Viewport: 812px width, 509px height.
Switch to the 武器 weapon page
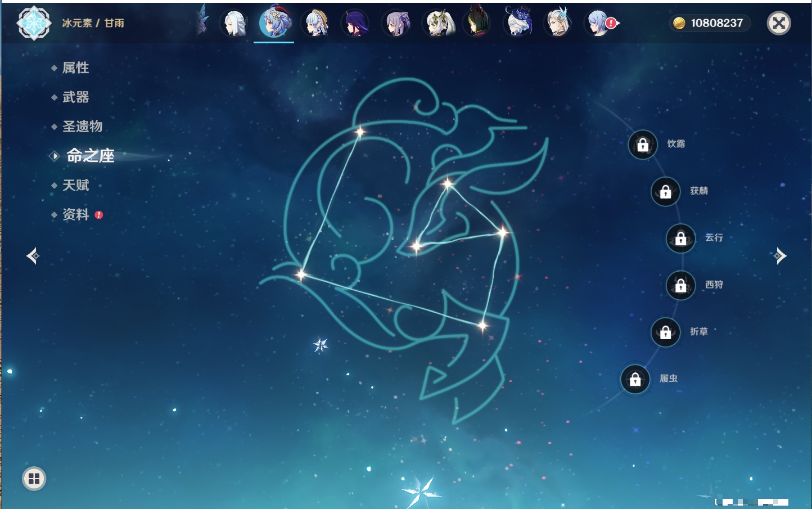click(x=75, y=97)
